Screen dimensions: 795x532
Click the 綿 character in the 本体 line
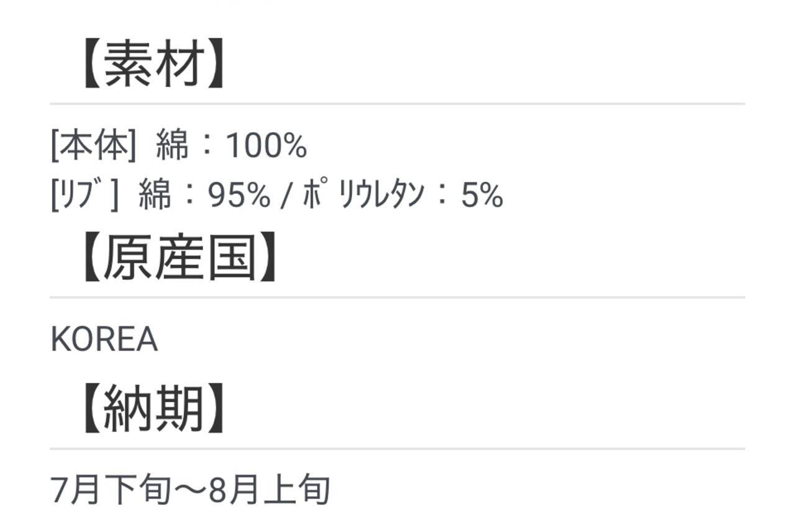point(172,147)
